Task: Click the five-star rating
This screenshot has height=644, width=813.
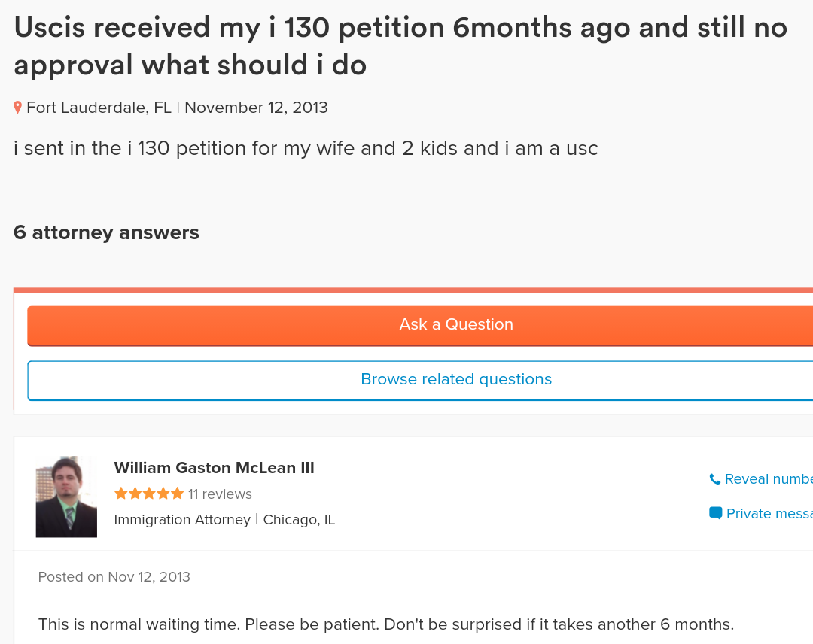Action: click(149, 494)
